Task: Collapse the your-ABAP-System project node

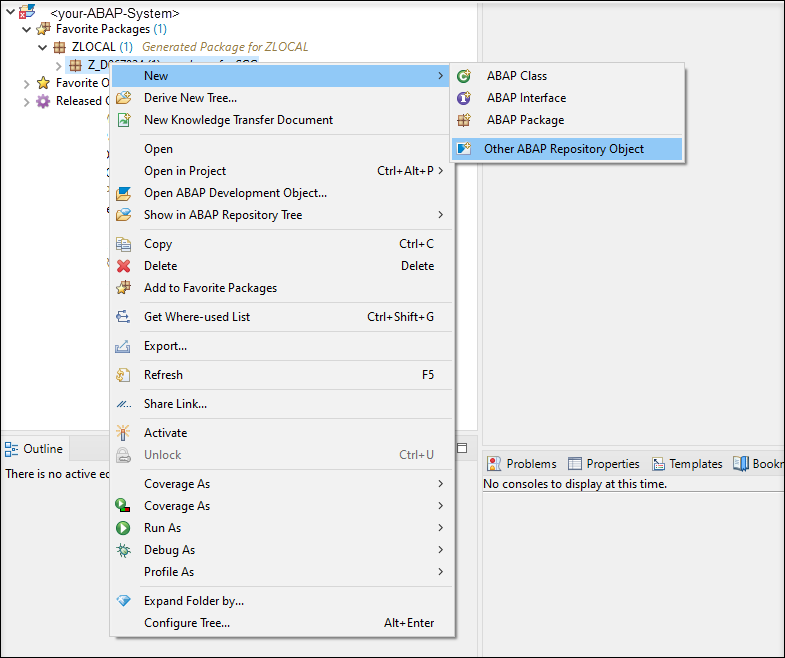Action: click(10, 12)
